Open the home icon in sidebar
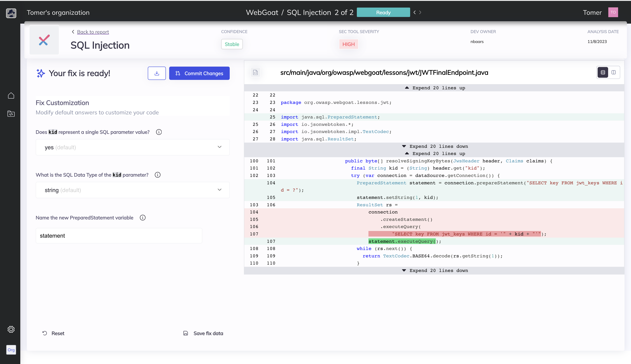631x364 pixels. [11, 96]
